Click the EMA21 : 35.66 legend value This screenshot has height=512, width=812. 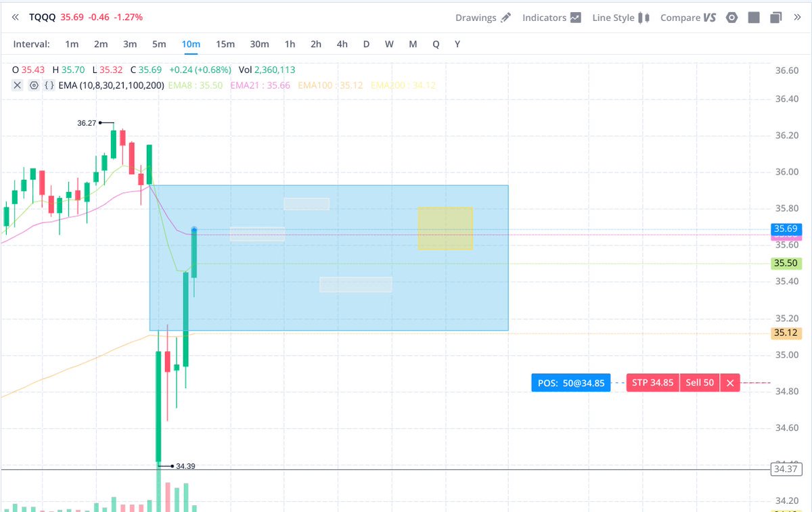(x=261, y=85)
